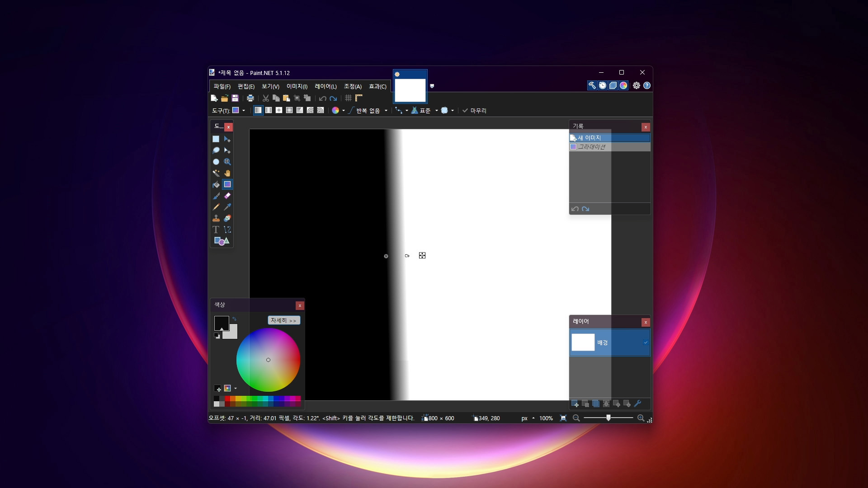Viewport: 868px width, 488px height.
Task: Click the Cut scissors icon
Action: click(x=266, y=98)
